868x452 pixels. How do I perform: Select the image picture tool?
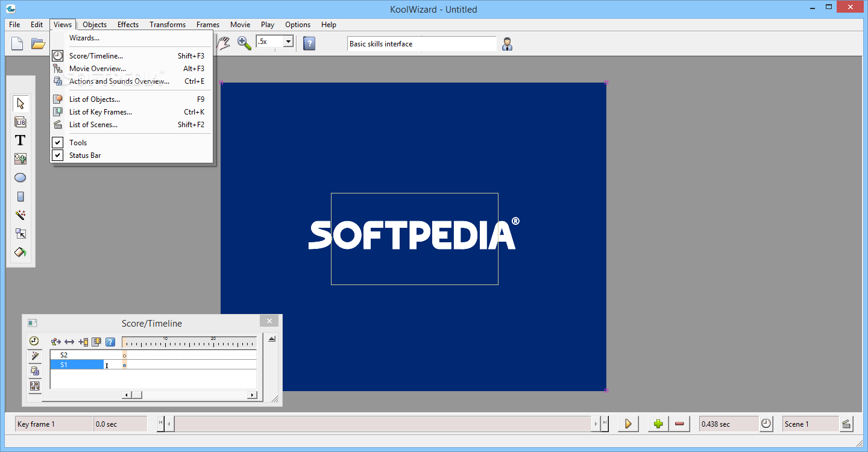[x=20, y=159]
